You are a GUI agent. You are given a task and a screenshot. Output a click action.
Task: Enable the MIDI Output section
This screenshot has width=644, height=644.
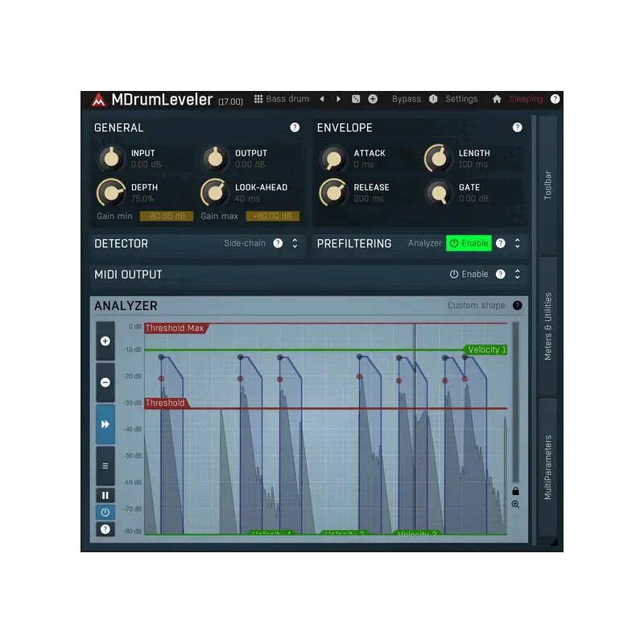[x=469, y=274]
